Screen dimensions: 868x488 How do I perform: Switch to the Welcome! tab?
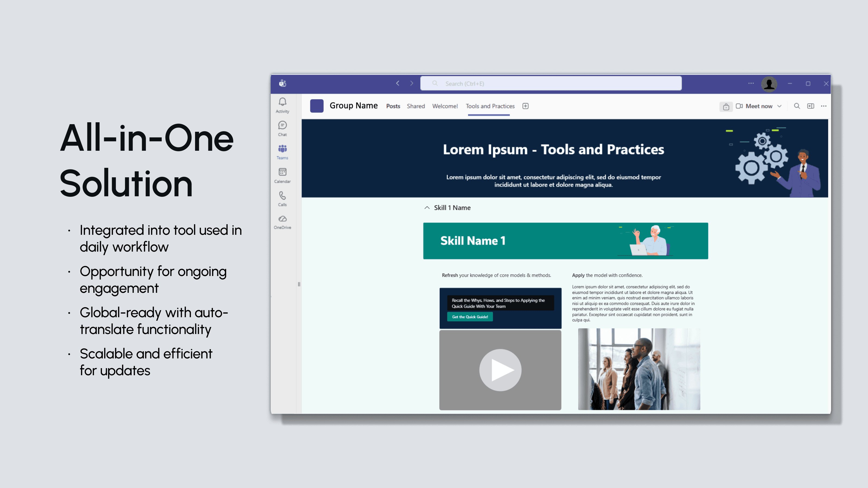tap(445, 106)
